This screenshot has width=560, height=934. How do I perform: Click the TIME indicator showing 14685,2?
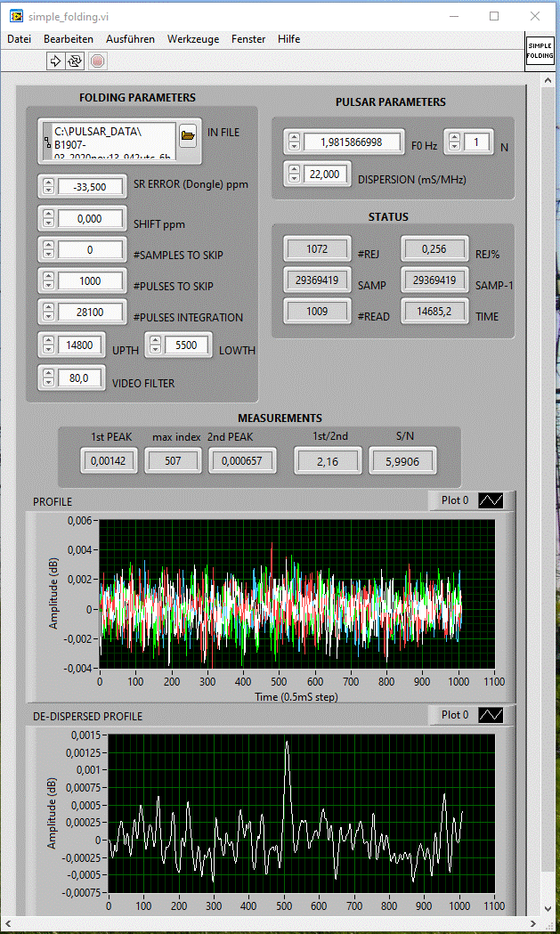click(434, 311)
